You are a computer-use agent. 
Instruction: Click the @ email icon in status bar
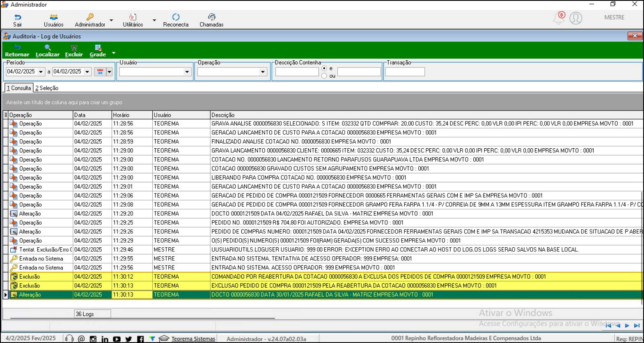81,338
